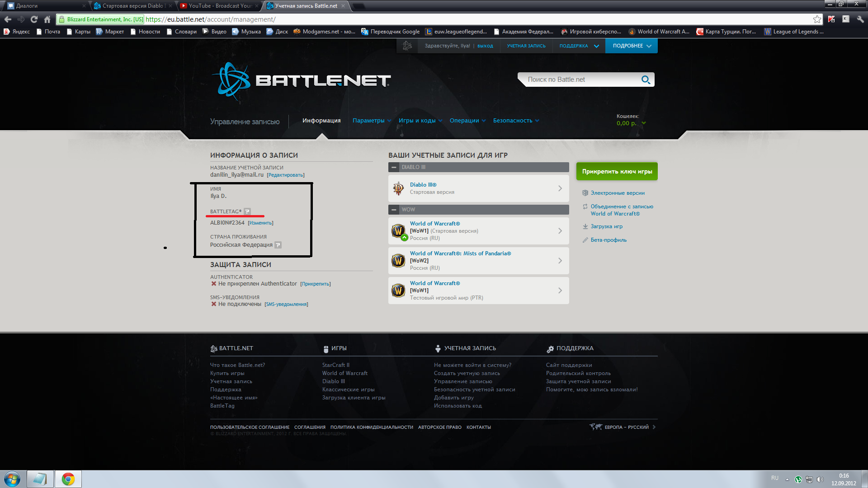Click УЧЕТНАЯ ЗАПИСЬ in top bar
The height and width of the screenshot is (488, 868).
526,46
